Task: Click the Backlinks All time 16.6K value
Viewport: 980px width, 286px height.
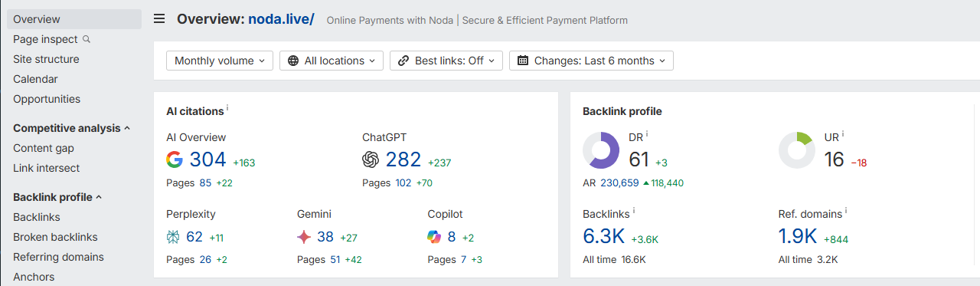Action: tap(634, 260)
